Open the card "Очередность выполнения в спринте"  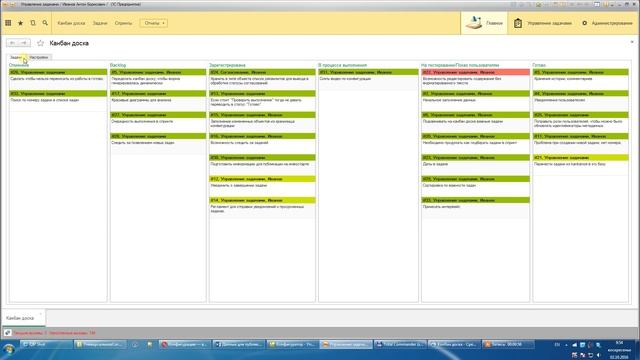(158, 121)
